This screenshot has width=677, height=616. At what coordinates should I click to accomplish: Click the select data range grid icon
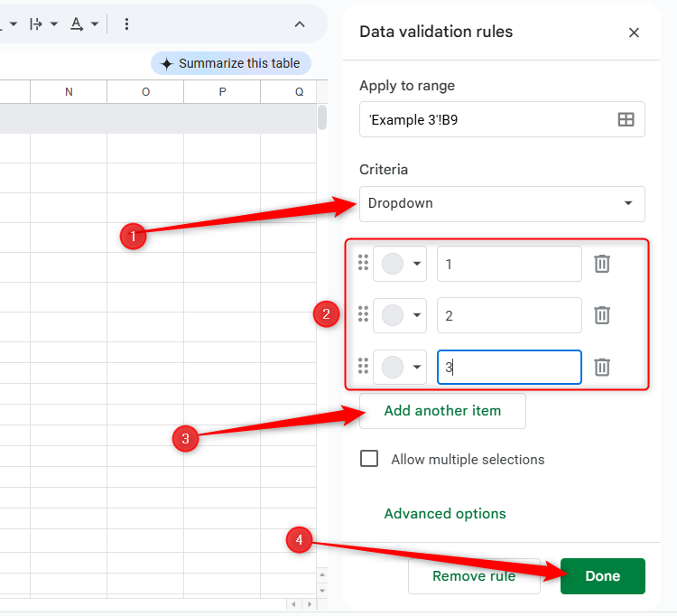626,119
